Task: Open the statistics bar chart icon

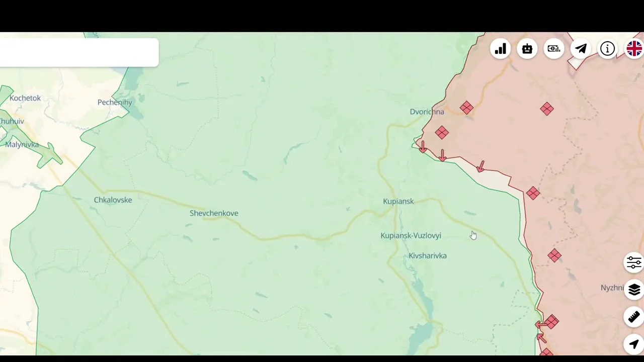Action: (501, 49)
